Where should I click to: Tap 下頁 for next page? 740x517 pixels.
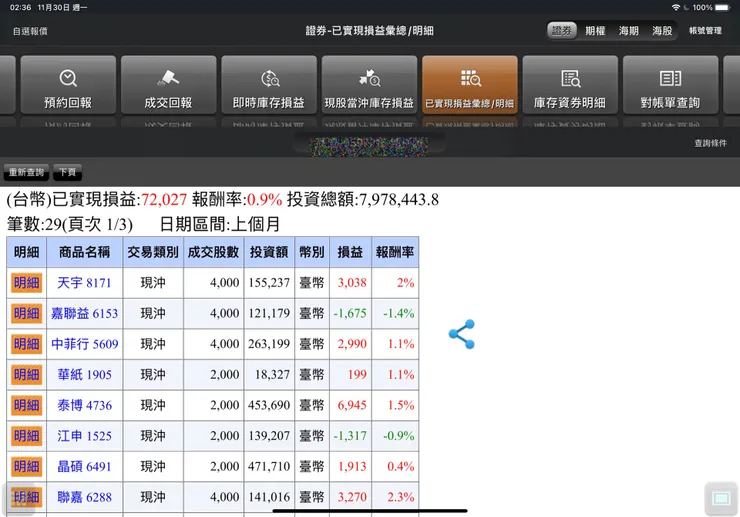click(67, 172)
